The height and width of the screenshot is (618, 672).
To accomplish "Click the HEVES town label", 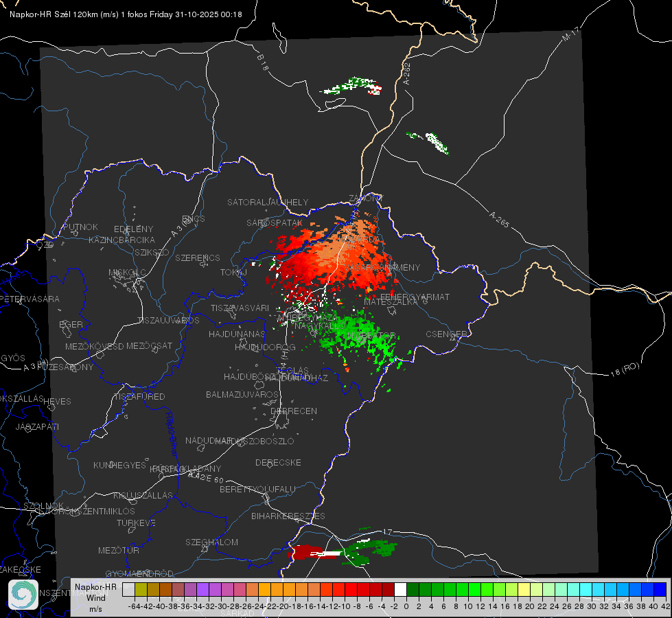I will click(x=57, y=401).
